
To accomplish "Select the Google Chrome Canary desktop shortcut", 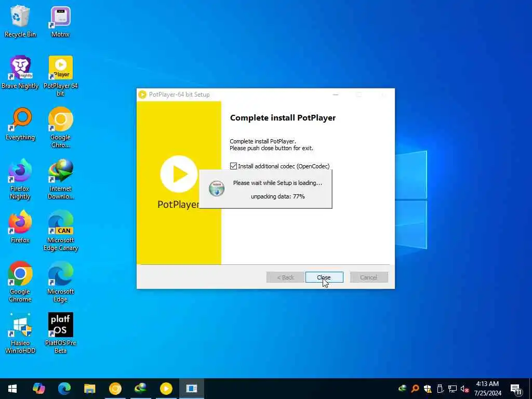I will 60,128.
